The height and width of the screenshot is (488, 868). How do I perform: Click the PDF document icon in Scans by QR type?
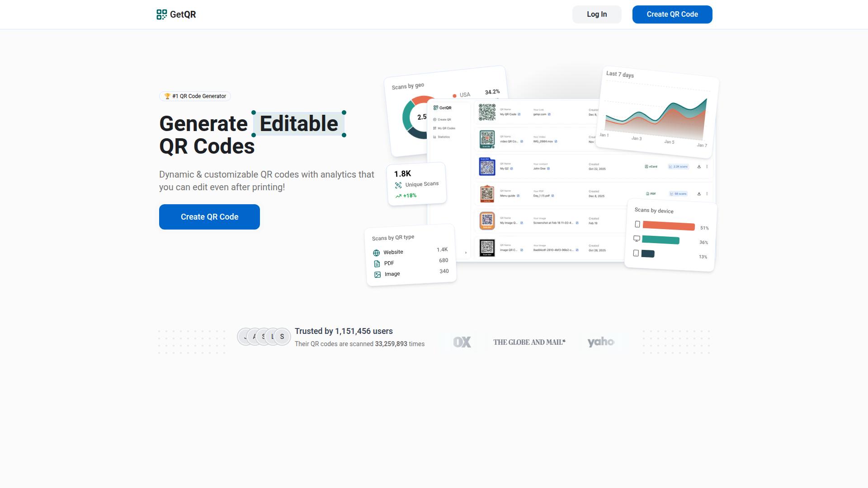(377, 263)
